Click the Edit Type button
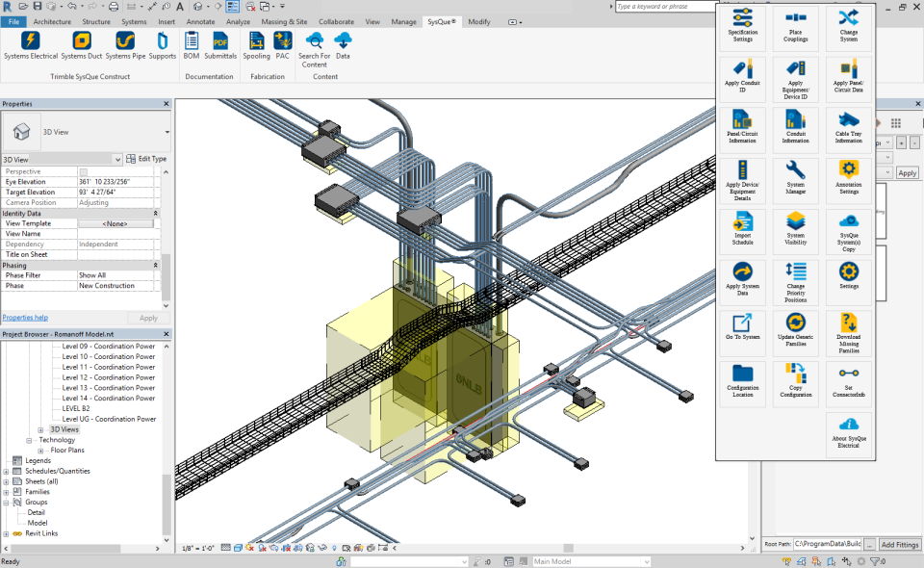The height and width of the screenshot is (568, 924). 146,159
